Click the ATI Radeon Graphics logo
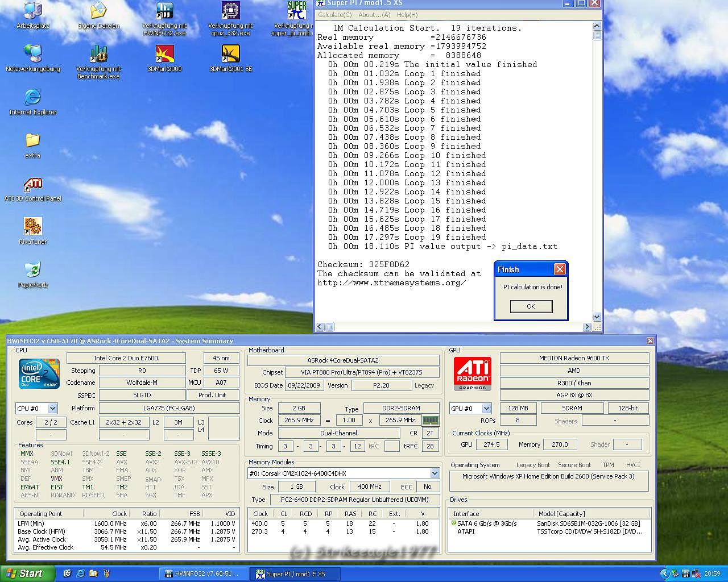The width and height of the screenshot is (728, 582). pos(473,373)
